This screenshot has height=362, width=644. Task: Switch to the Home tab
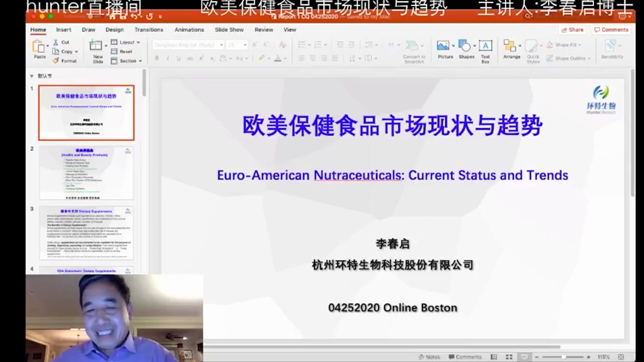[x=38, y=30]
